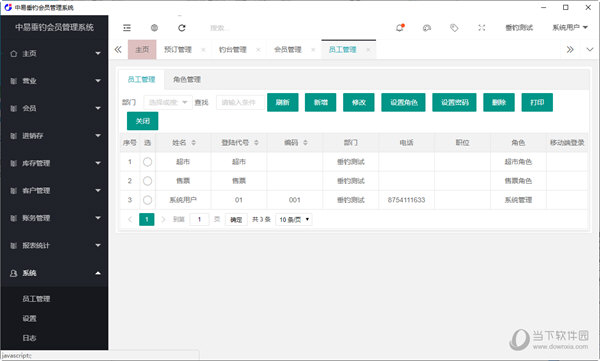Click the green 关闭 button

pyautogui.click(x=142, y=121)
